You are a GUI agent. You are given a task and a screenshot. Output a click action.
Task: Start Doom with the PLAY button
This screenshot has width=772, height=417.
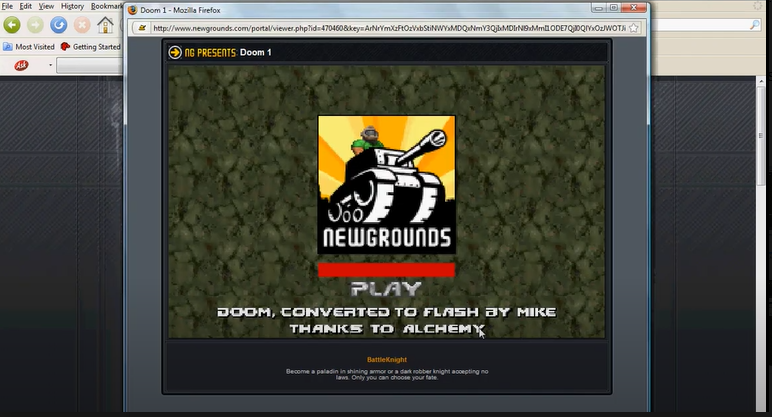(x=386, y=289)
